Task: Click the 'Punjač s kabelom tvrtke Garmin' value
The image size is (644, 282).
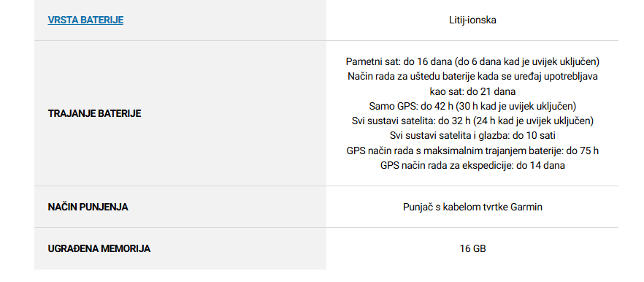Action: [x=472, y=207]
